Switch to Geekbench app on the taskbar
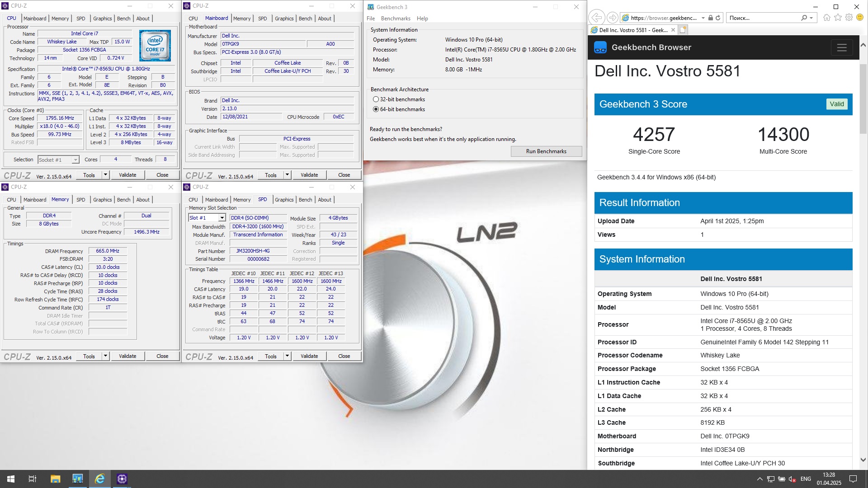This screenshot has height=488, width=868. click(x=77, y=479)
